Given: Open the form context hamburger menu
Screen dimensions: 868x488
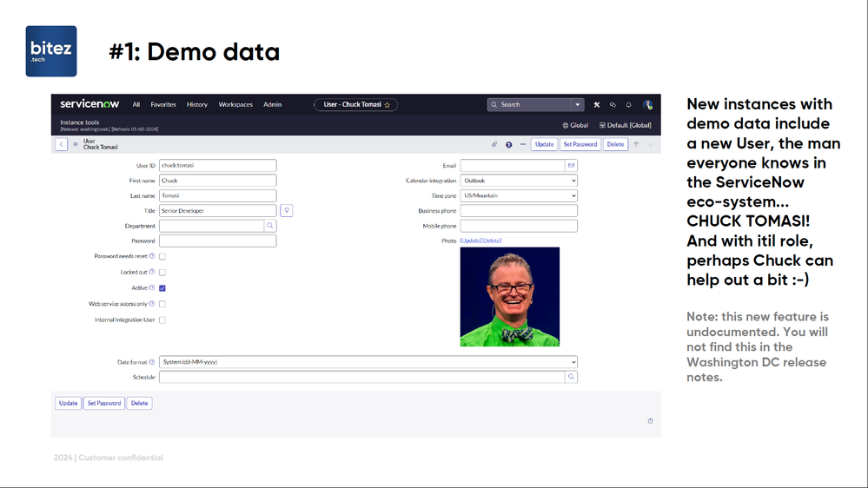Looking at the screenshot, I should click(x=76, y=144).
